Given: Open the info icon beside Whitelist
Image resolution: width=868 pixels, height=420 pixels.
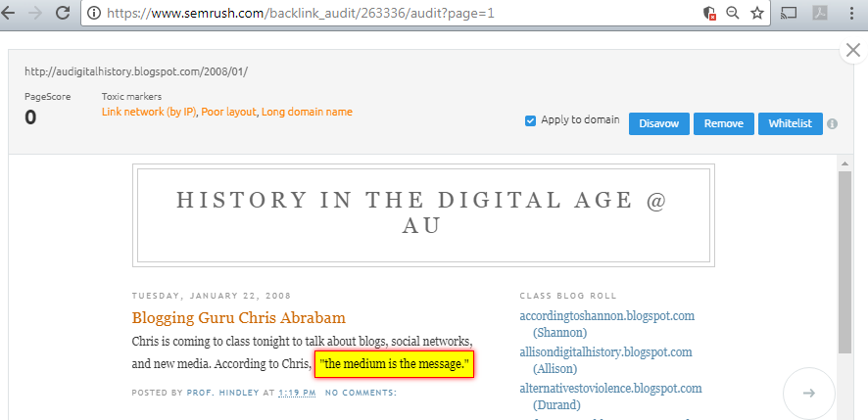Looking at the screenshot, I should [832, 124].
